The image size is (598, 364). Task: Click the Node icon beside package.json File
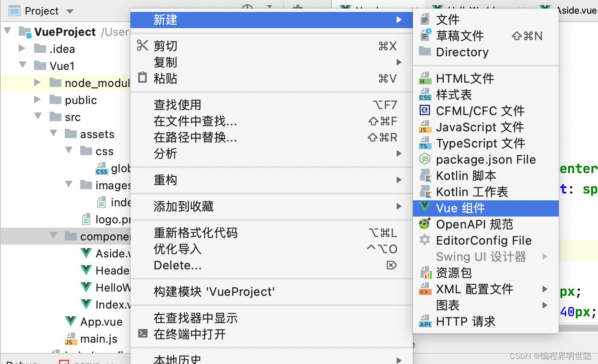click(x=424, y=159)
